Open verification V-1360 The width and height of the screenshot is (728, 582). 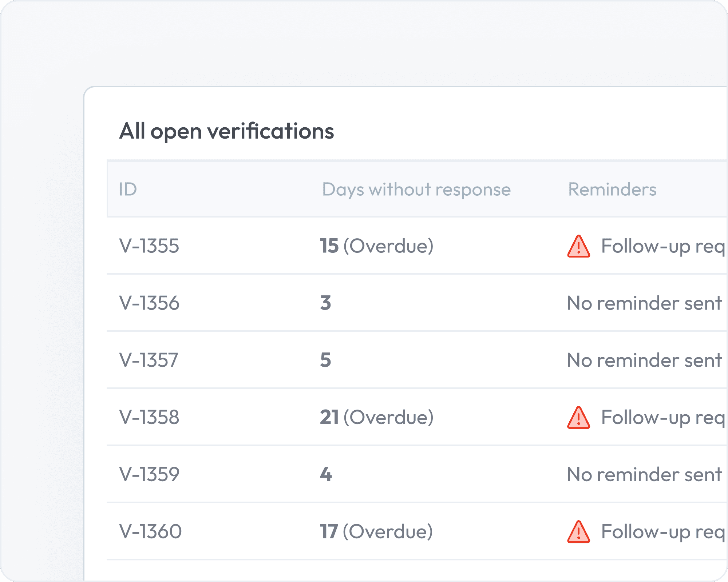[x=150, y=531]
